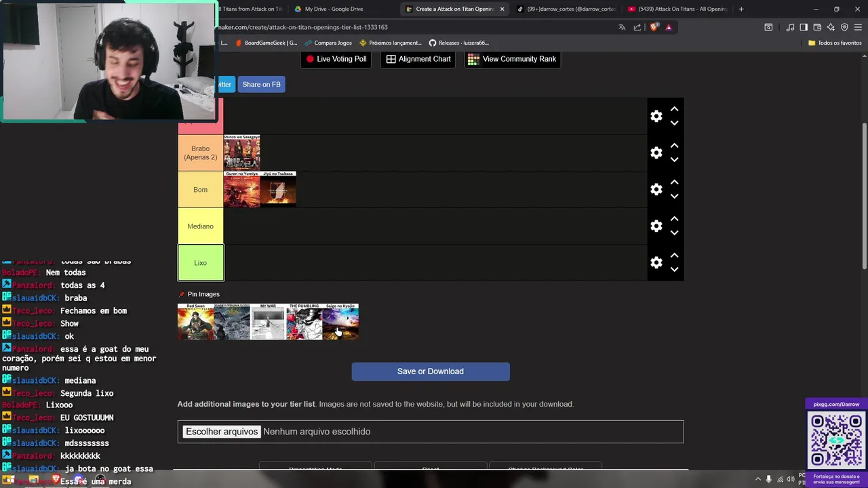
Task: Open the Compara Jogos bookmark
Action: pos(328,43)
